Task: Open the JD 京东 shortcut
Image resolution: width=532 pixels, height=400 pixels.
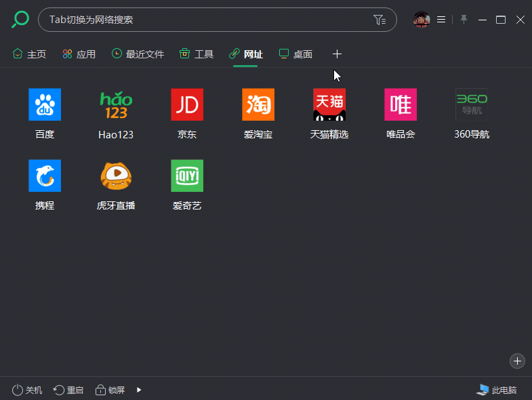Action: 187,104
